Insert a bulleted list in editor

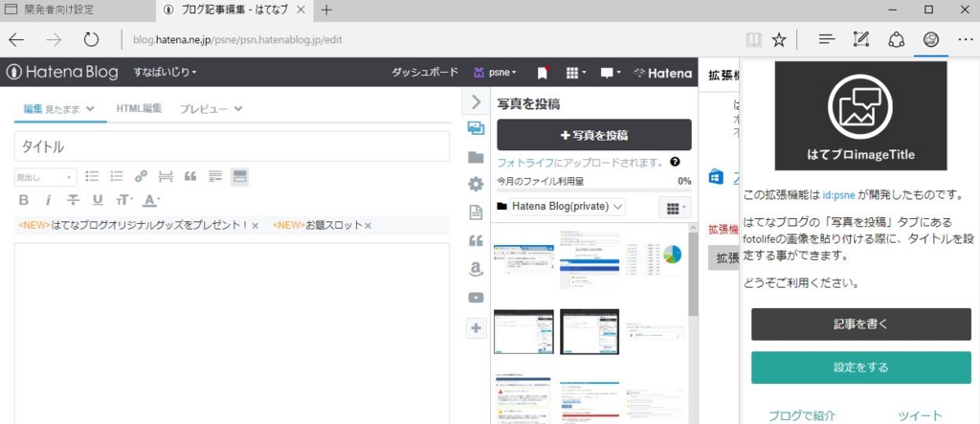[92, 177]
